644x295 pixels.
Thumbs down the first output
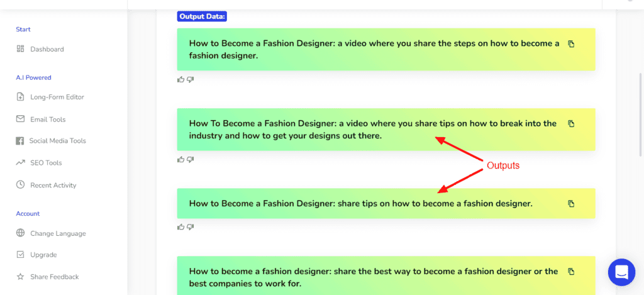tap(190, 79)
